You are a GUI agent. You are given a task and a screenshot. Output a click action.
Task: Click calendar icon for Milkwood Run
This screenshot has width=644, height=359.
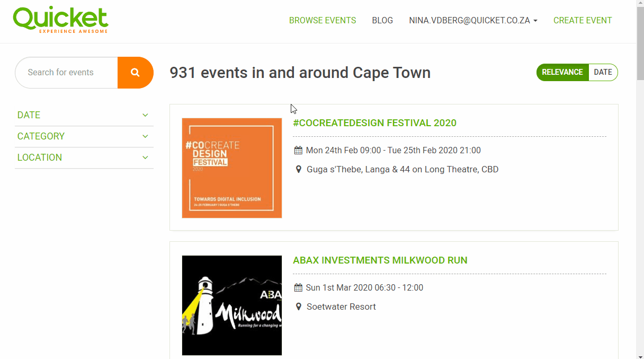pyautogui.click(x=298, y=287)
